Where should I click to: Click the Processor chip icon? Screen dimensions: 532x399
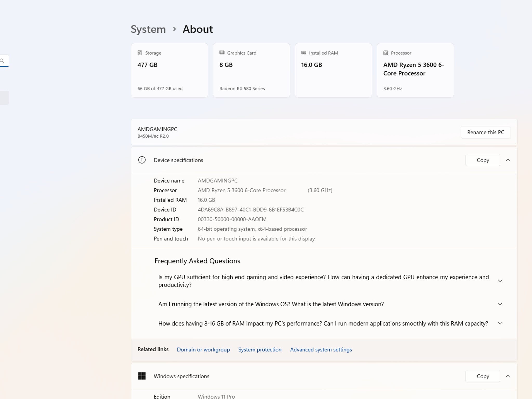pyautogui.click(x=386, y=53)
